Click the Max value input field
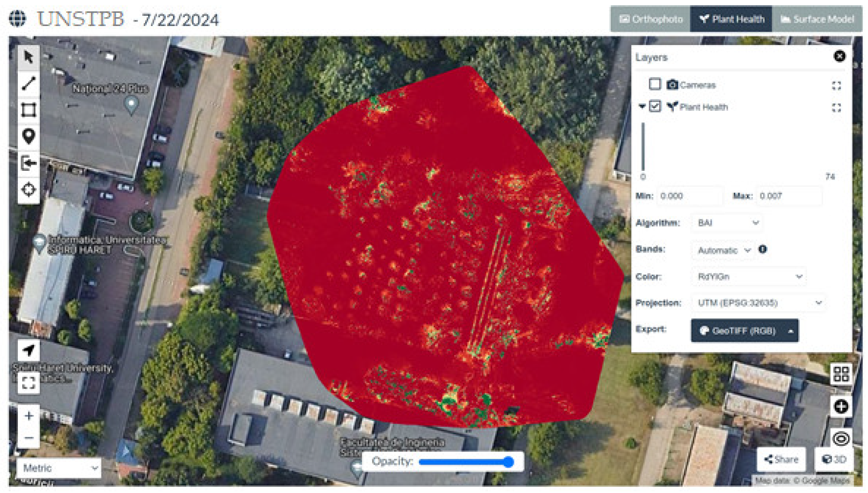Image resolution: width=868 pixels, height=493 pixels. tap(789, 196)
